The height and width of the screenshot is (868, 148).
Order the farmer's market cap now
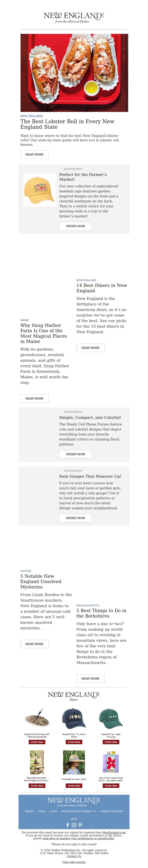point(75,226)
